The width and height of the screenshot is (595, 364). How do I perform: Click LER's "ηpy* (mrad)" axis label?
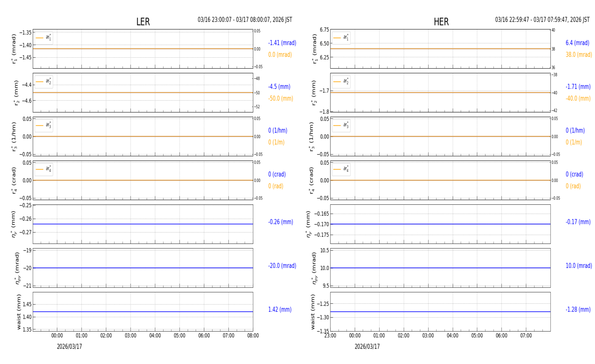point(18,268)
